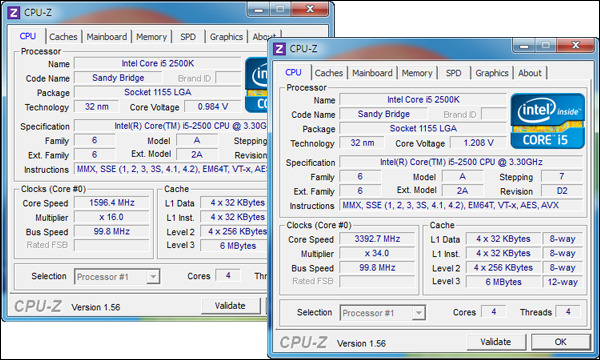
Task: Click Validate button in back window
Action: 230,306
